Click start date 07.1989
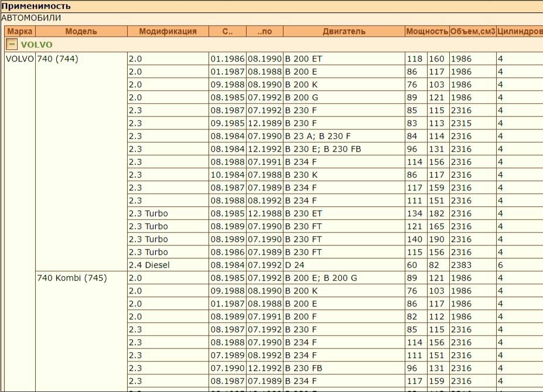 tap(227, 355)
